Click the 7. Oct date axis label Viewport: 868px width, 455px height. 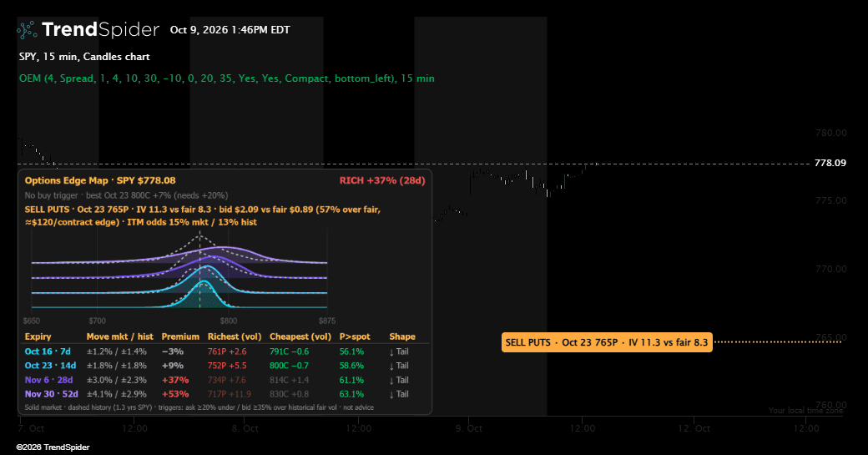31,428
